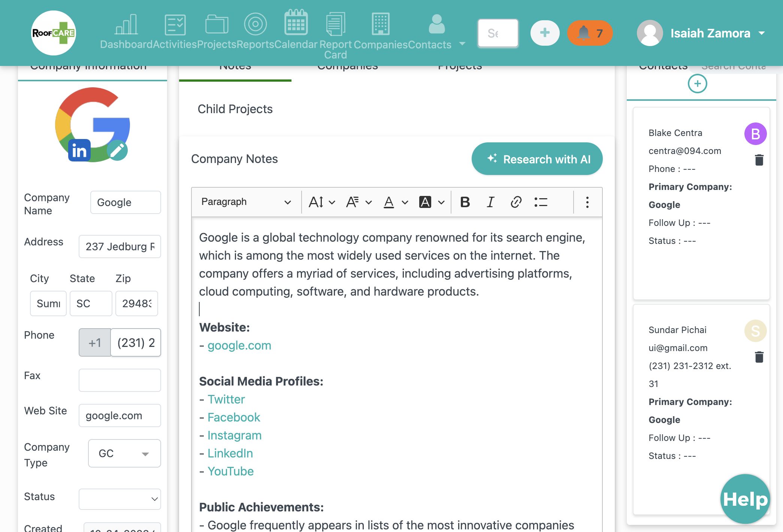Add a new contact with circled plus
Viewport: 783px width, 532px height.
click(697, 84)
